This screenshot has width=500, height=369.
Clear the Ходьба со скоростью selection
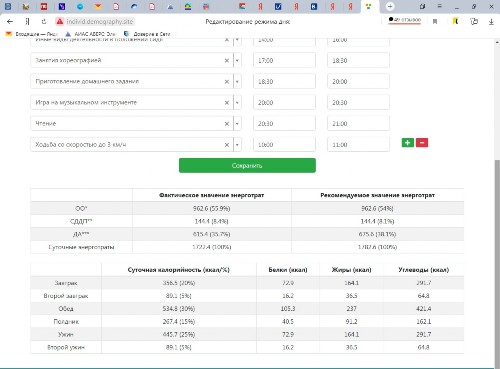click(227, 145)
